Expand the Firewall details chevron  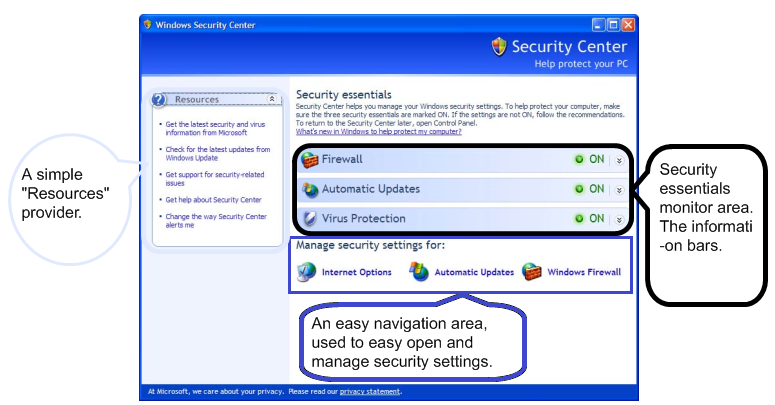point(619,160)
